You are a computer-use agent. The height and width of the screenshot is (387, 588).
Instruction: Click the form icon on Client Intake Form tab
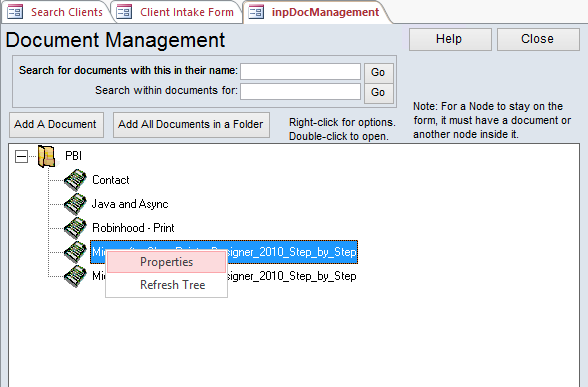point(124,12)
